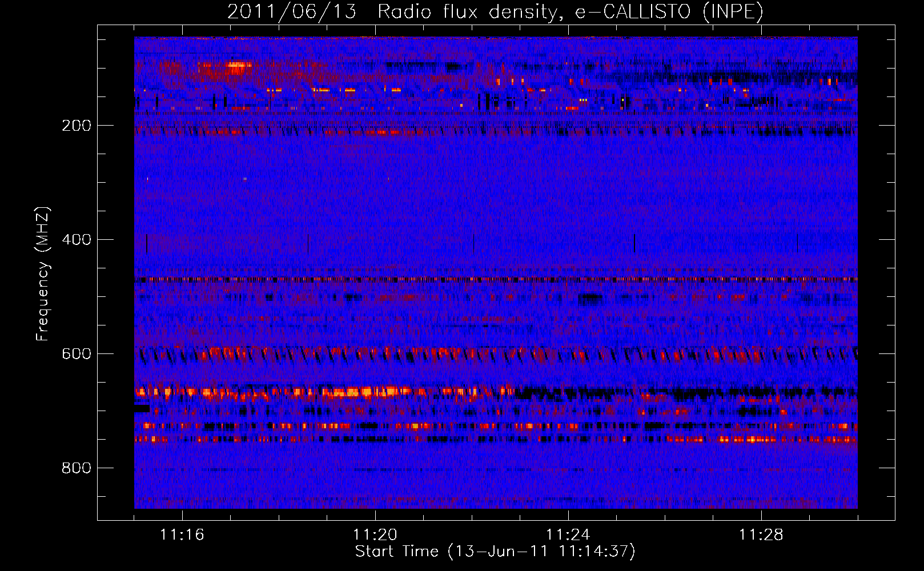Click the 600 frequency tick label
924x571 pixels.
77,354
